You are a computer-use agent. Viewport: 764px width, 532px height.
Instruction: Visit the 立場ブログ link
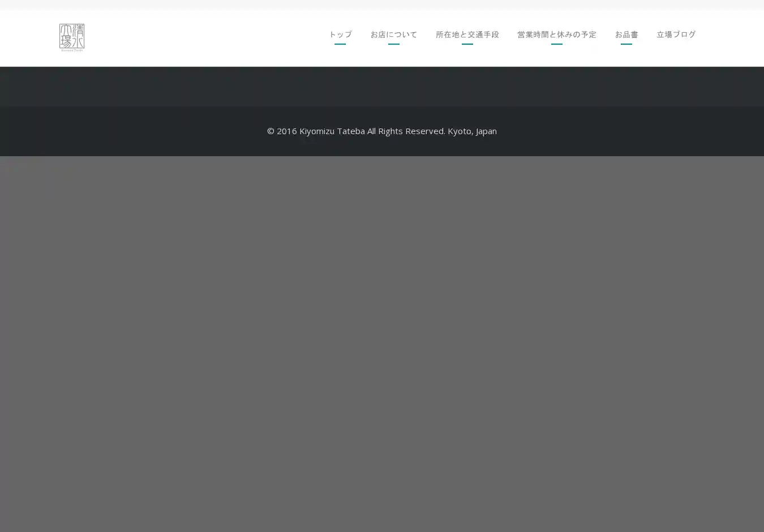(676, 35)
